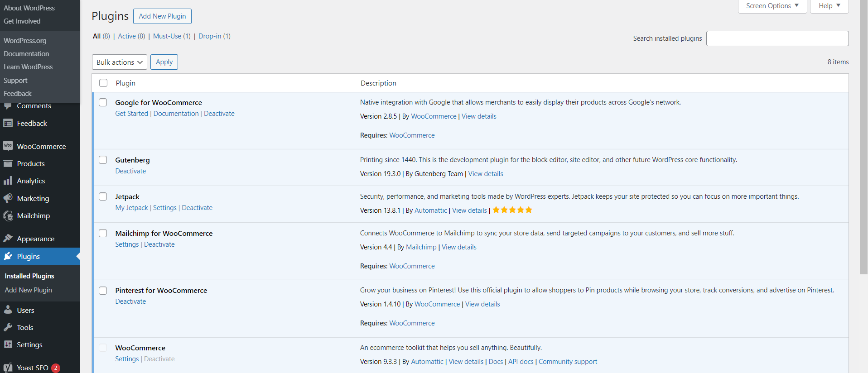Check the Pinterest for WooCommerce checkbox
This screenshot has width=868, height=373.
point(103,291)
